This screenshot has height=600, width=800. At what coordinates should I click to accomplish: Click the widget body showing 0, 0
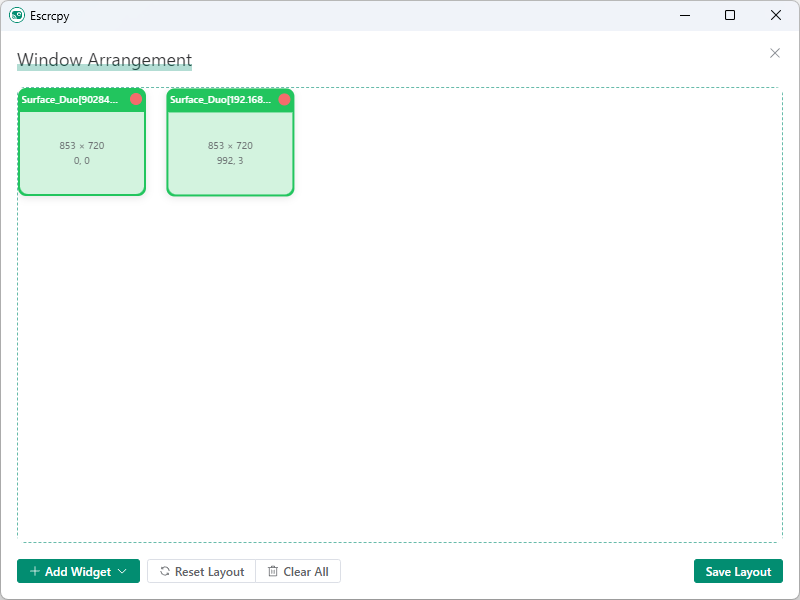tap(82, 153)
